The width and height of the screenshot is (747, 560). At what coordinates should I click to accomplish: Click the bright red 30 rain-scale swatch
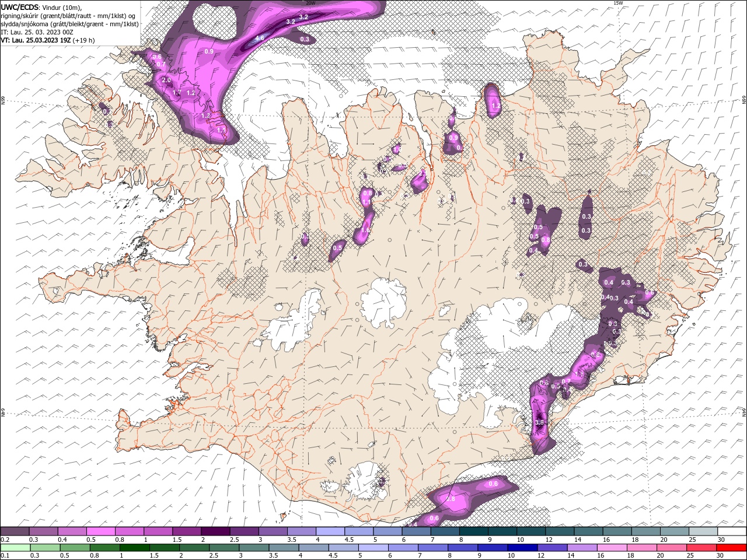[x=731, y=548]
